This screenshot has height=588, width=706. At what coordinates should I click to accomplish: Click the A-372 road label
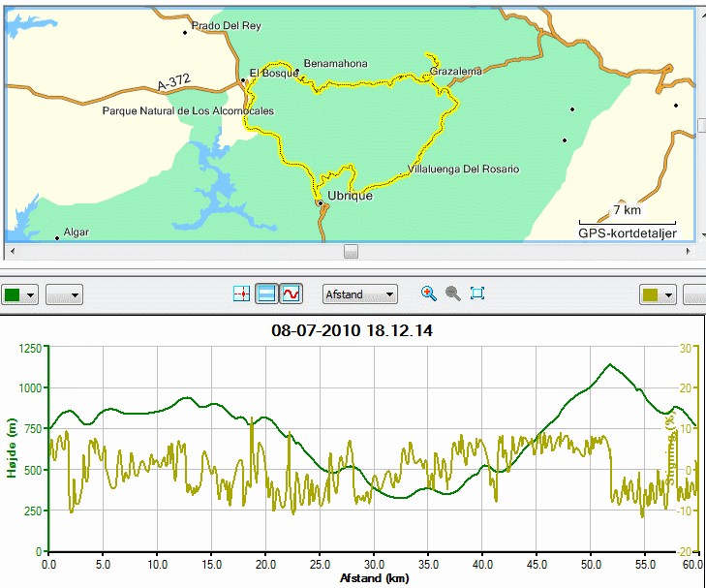173,82
